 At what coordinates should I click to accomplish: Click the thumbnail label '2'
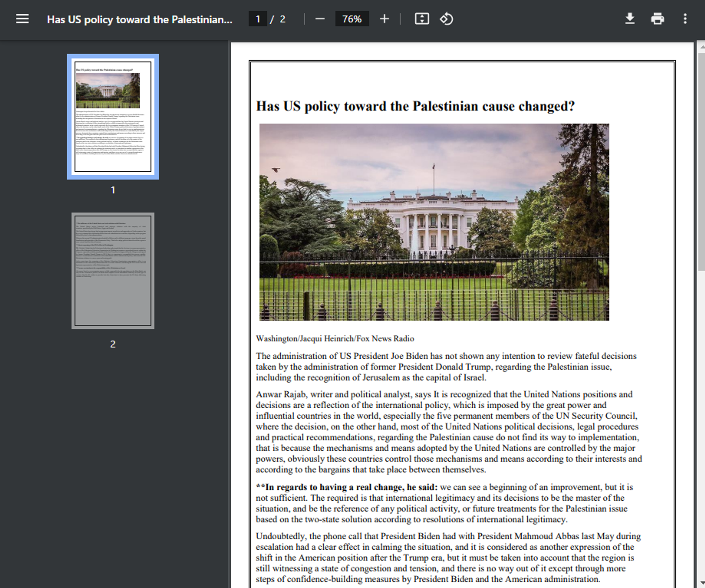113,344
